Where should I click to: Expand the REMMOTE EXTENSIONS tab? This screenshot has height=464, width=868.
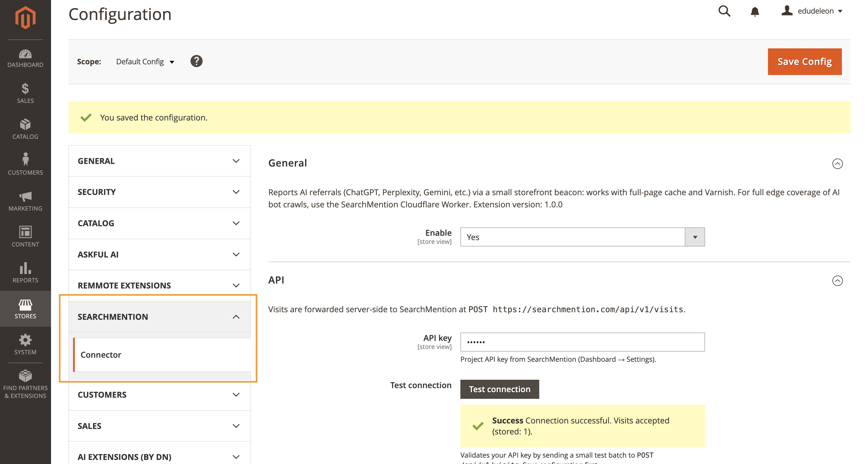tap(159, 286)
